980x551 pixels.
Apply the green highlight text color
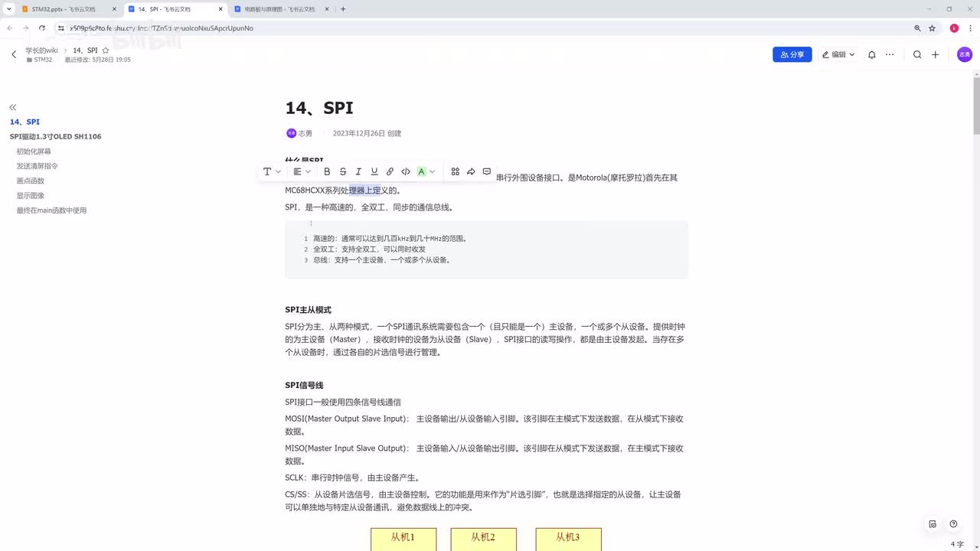[421, 171]
